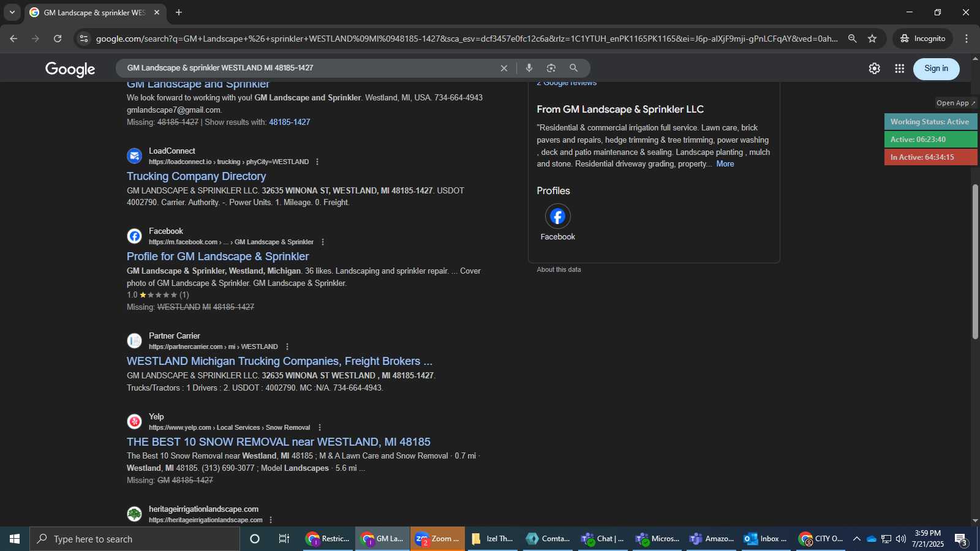Open Google Lens image search
Screen dimensions: 980x551
[x=551, y=68]
